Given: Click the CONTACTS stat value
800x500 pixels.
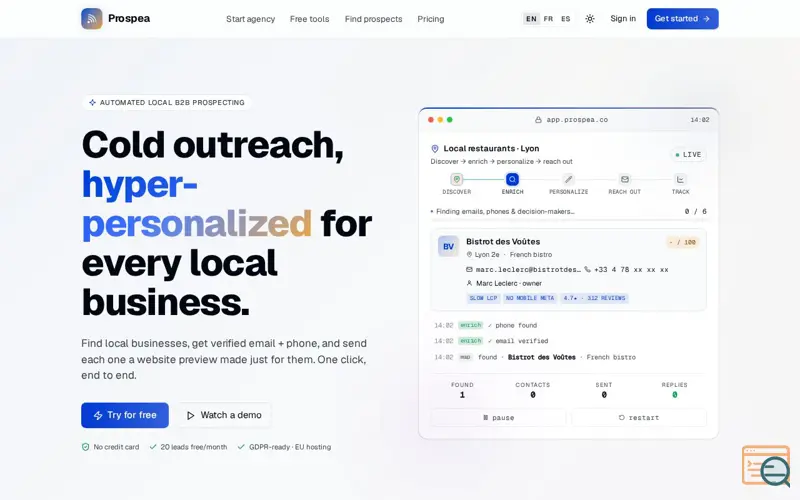Looking at the screenshot, I should pyautogui.click(x=533, y=395).
